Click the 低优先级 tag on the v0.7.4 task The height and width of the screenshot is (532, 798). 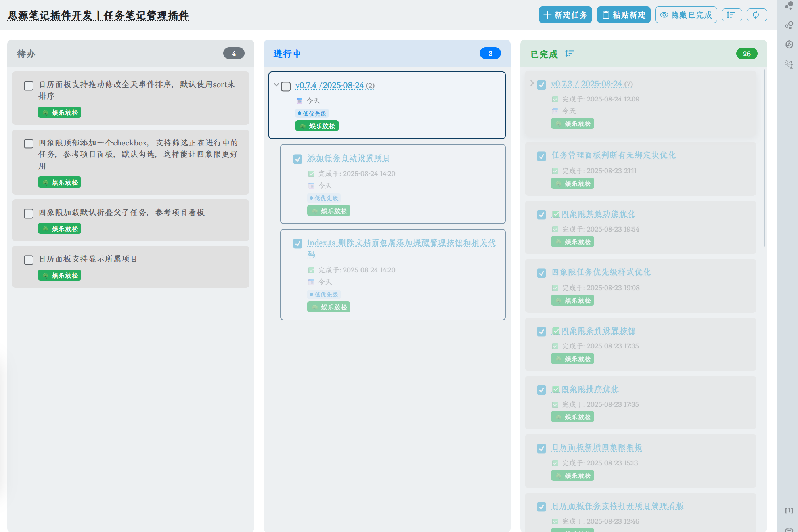[x=312, y=114]
